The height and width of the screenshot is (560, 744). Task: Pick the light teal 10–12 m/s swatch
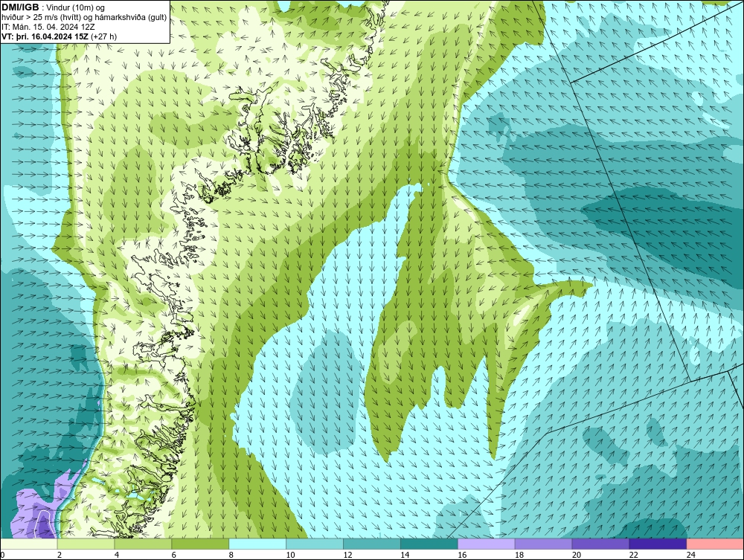click(315, 544)
